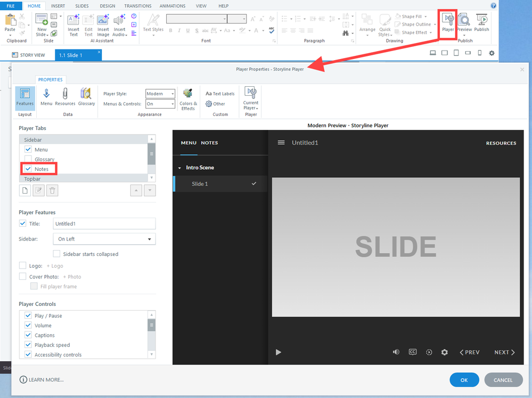Viewport: 532px width, 398px height.
Task: Open Colors & Effects settings
Action: pos(187,98)
